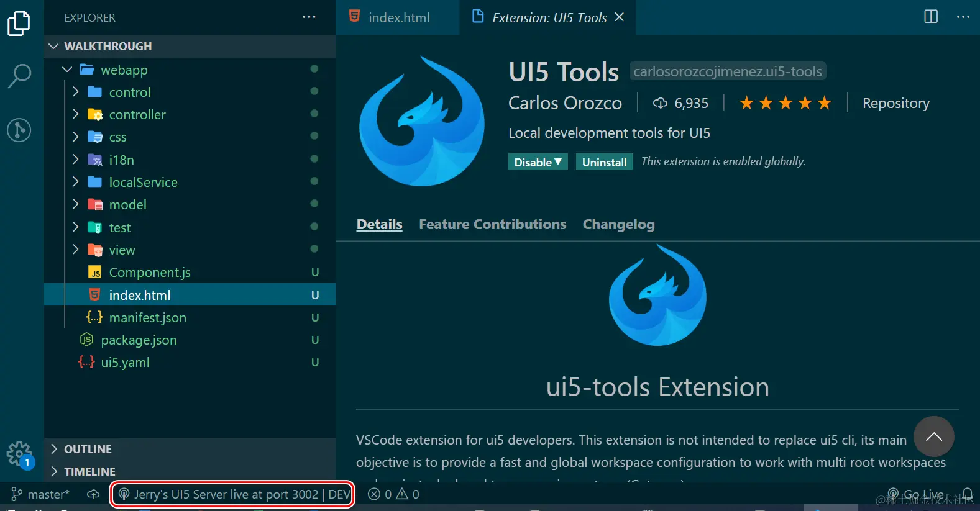This screenshot has width=980, height=511.
Task: Open the errors and warnings problems indicator
Action: (393, 494)
